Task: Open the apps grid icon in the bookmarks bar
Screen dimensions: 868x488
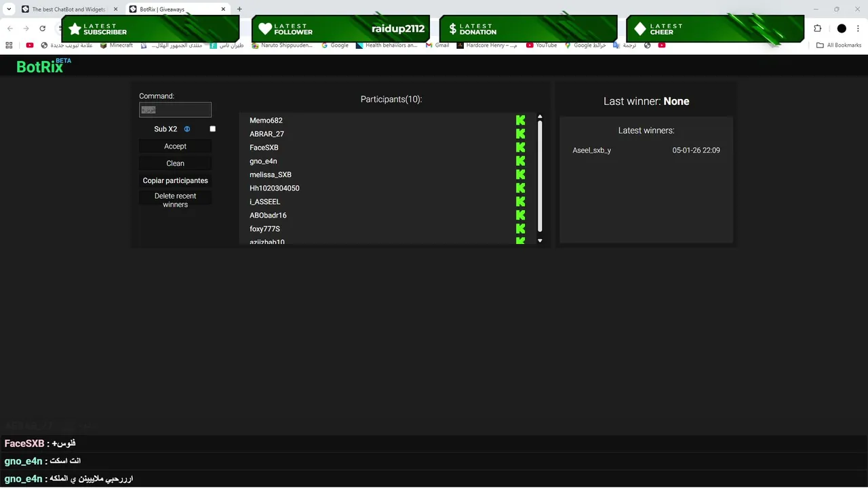Action: click(9, 45)
